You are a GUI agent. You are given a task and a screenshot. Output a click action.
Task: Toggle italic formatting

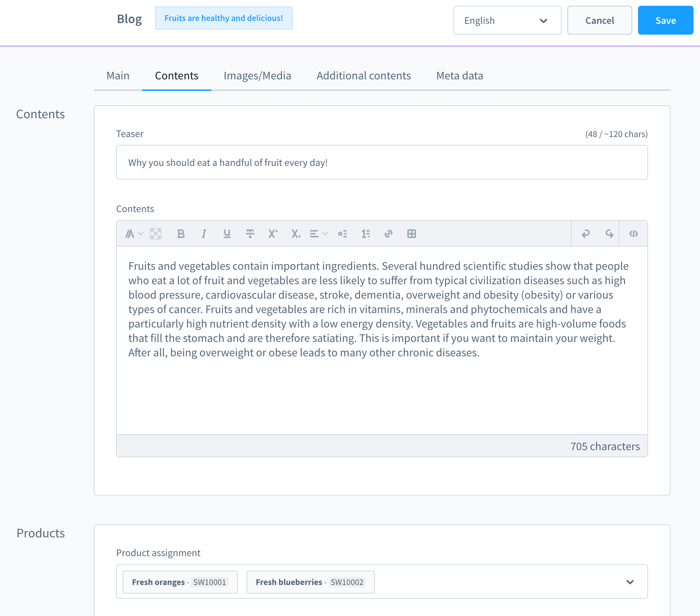click(x=204, y=234)
